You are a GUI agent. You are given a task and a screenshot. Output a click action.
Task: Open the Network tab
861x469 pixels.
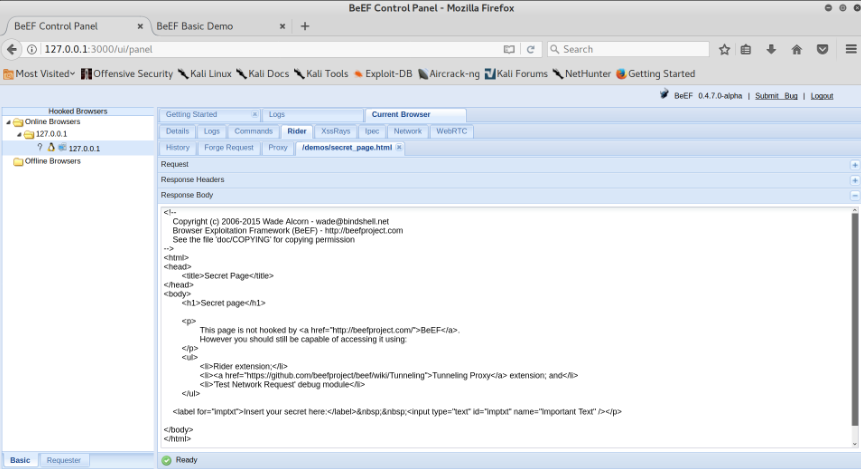tap(407, 131)
